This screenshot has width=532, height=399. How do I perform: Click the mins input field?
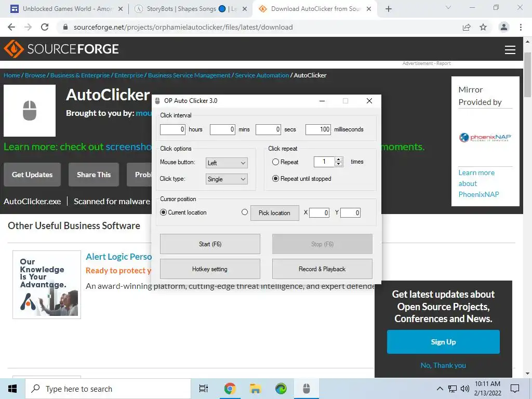(x=222, y=129)
